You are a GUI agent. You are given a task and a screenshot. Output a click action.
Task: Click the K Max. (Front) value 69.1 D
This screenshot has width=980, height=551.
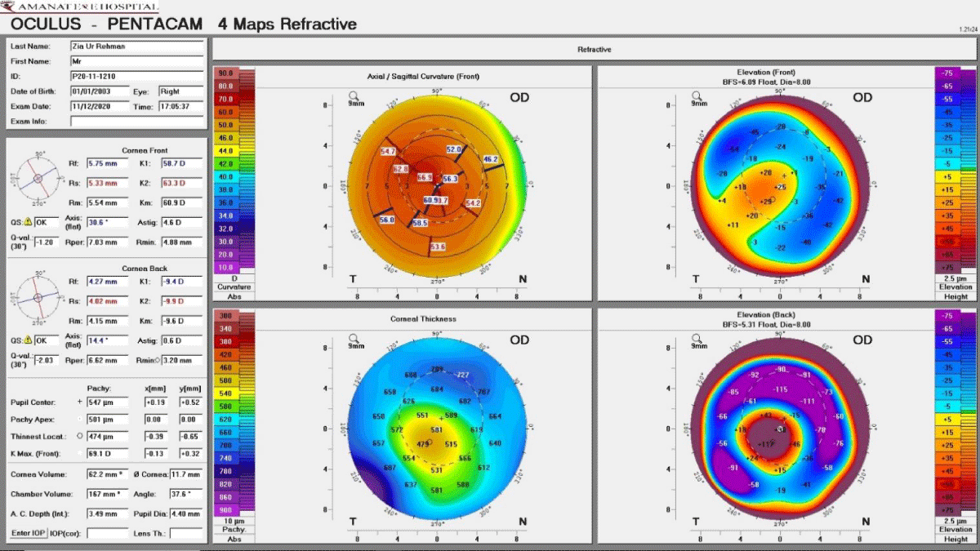[x=107, y=453]
